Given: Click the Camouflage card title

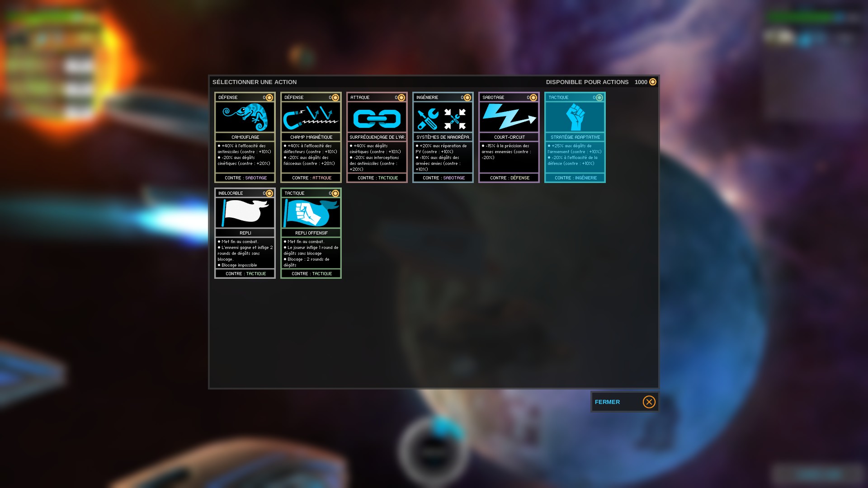Looking at the screenshot, I should click(x=245, y=137).
